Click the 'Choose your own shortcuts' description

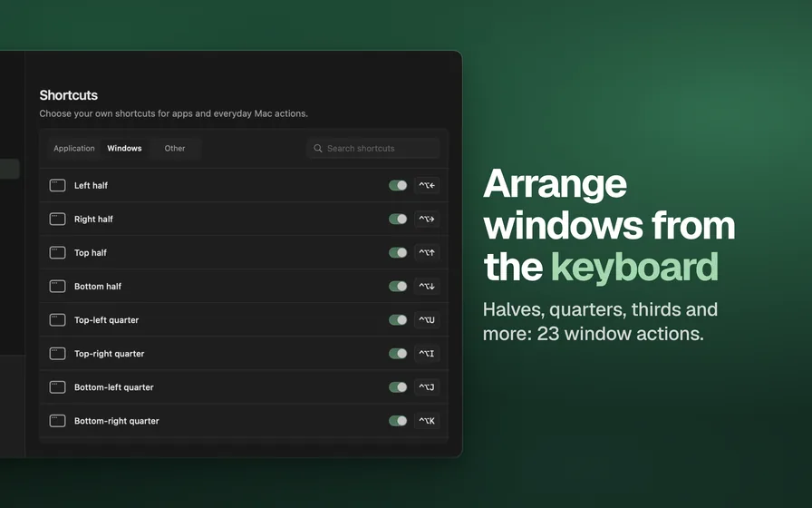pyautogui.click(x=173, y=113)
